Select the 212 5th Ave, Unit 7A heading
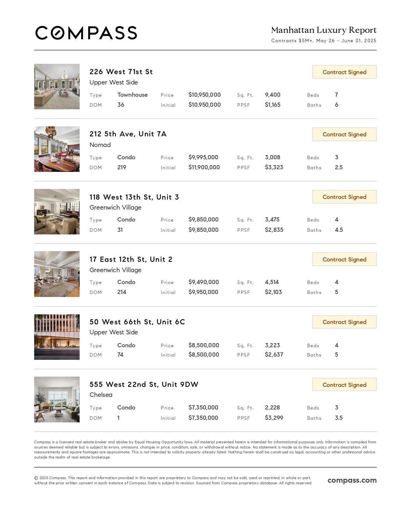Image resolution: width=411 pixels, height=532 pixels. point(128,134)
